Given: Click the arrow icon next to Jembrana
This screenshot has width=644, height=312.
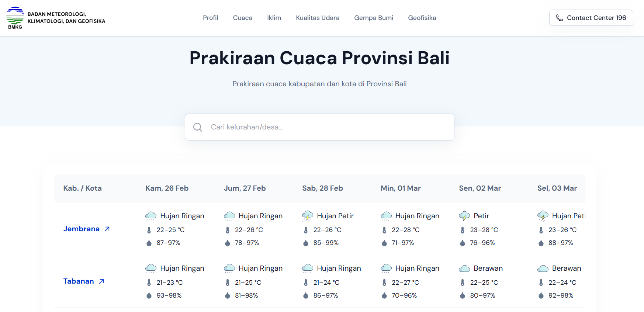Looking at the screenshot, I should tap(107, 229).
